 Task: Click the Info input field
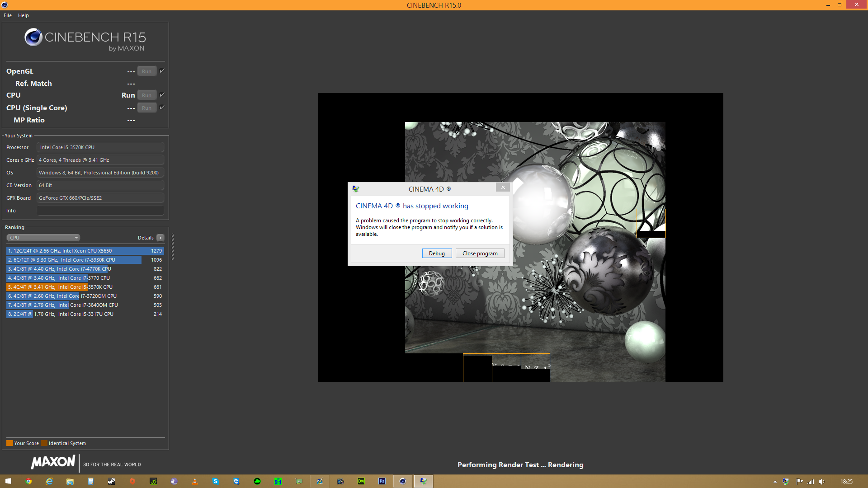coord(100,211)
